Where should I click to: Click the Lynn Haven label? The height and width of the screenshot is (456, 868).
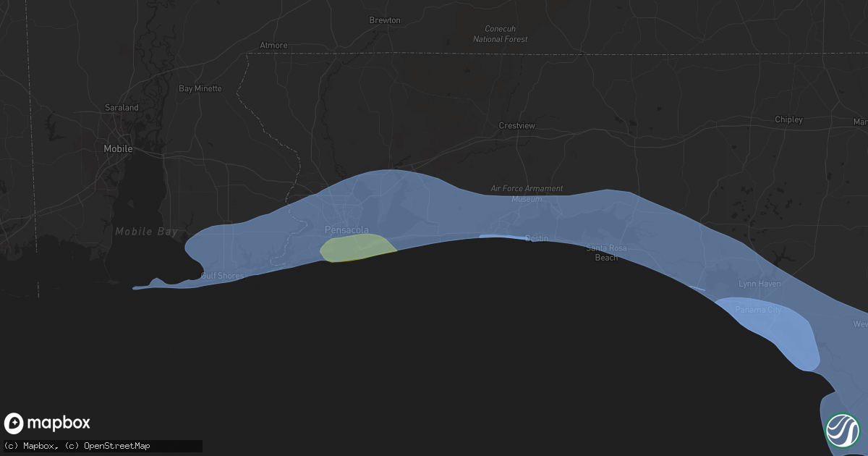coord(759,284)
